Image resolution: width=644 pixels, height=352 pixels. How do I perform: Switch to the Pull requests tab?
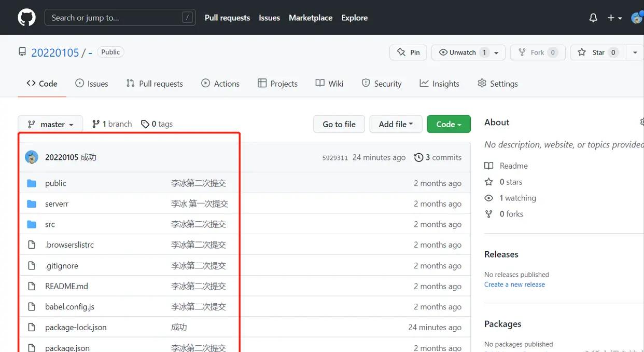[x=154, y=83]
